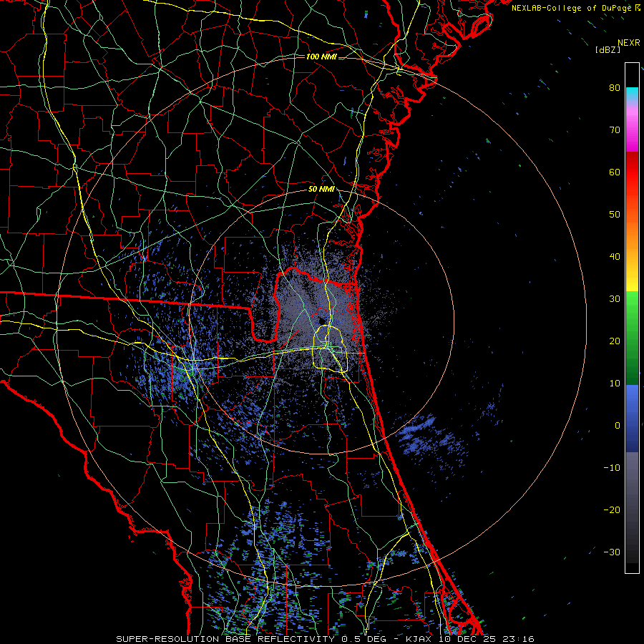The width and height of the screenshot is (644, 644).
Task: Click the 50 dBZ value on the scale
Action: click(x=615, y=215)
